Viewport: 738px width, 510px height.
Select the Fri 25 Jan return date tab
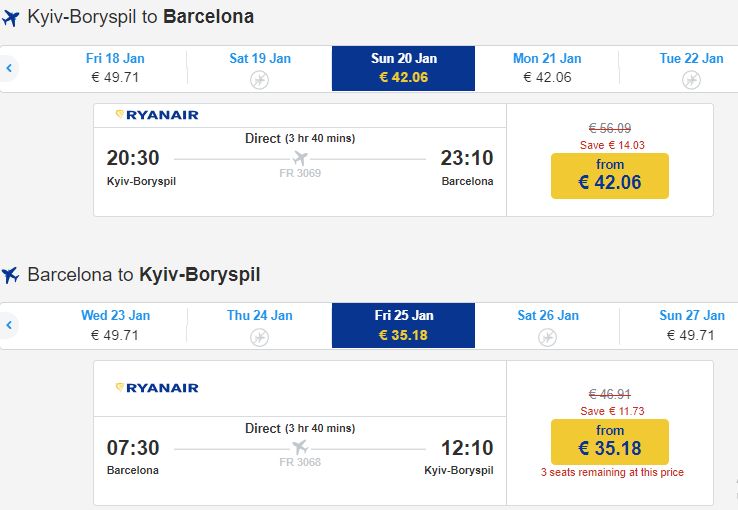[x=403, y=325]
